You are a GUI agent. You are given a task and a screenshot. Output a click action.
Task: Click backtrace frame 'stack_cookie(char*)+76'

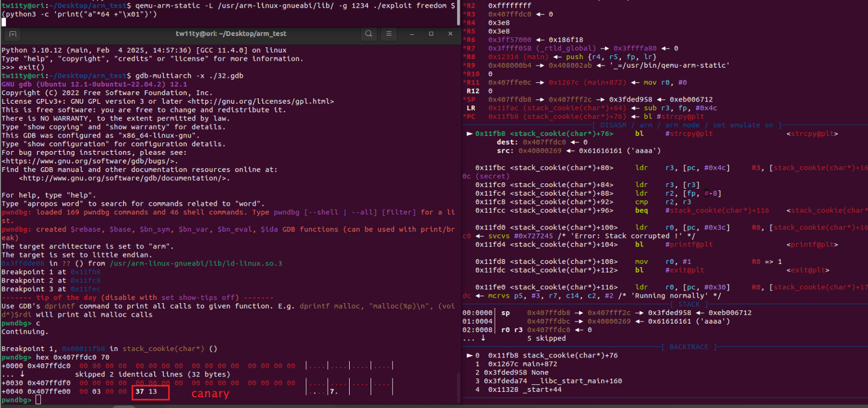pyautogui.click(x=570, y=356)
